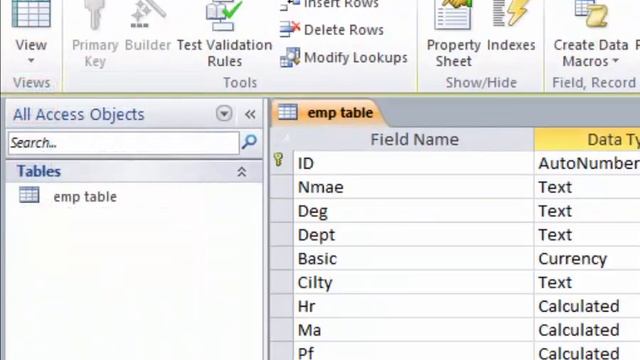Image resolution: width=640 pixels, height=360 pixels.
Task: Click the Delete Rows icon
Action: [x=290, y=29]
